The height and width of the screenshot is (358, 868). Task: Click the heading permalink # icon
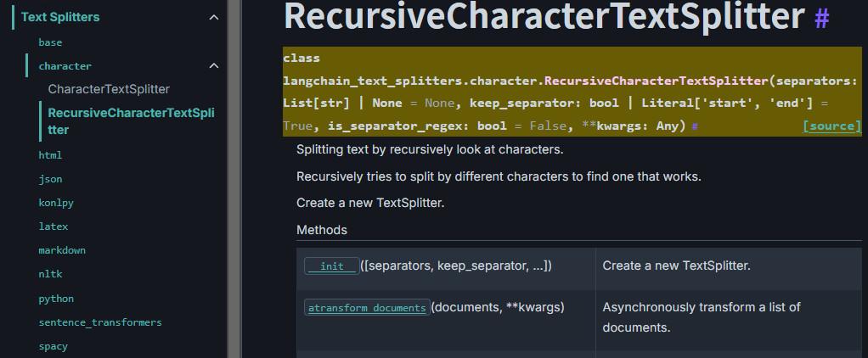822,19
